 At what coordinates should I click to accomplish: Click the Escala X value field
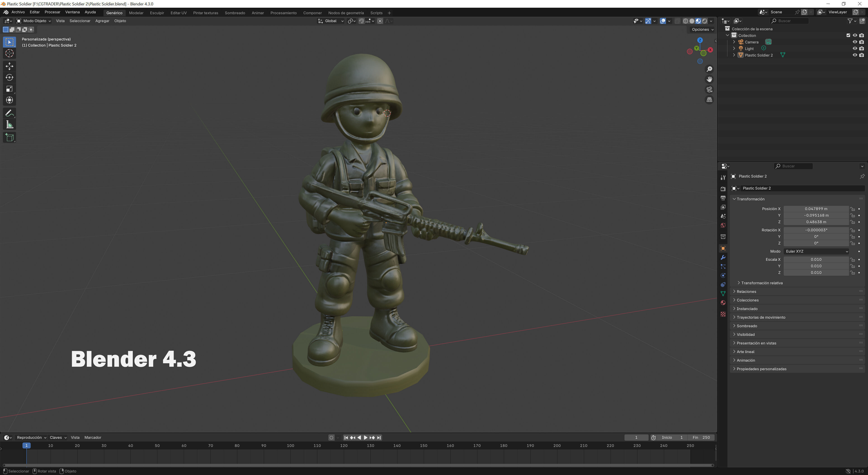click(816, 260)
